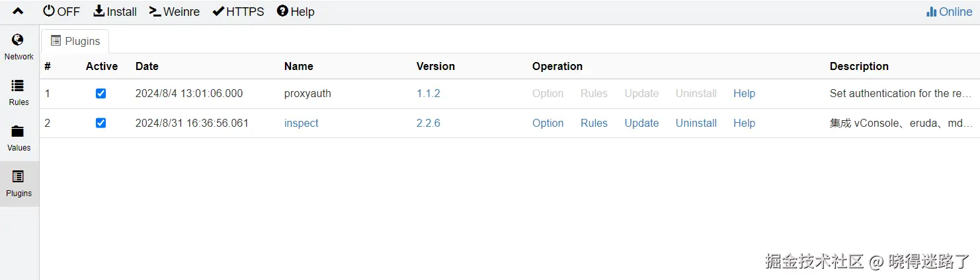Viewport: 980px width, 280px height.
Task: Click version 2.2.6 link
Action: (x=428, y=123)
